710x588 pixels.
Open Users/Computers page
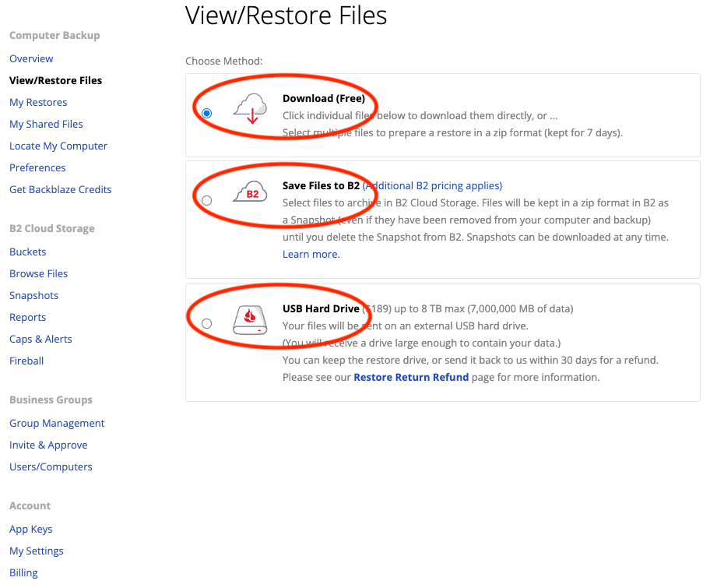pos(51,467)
